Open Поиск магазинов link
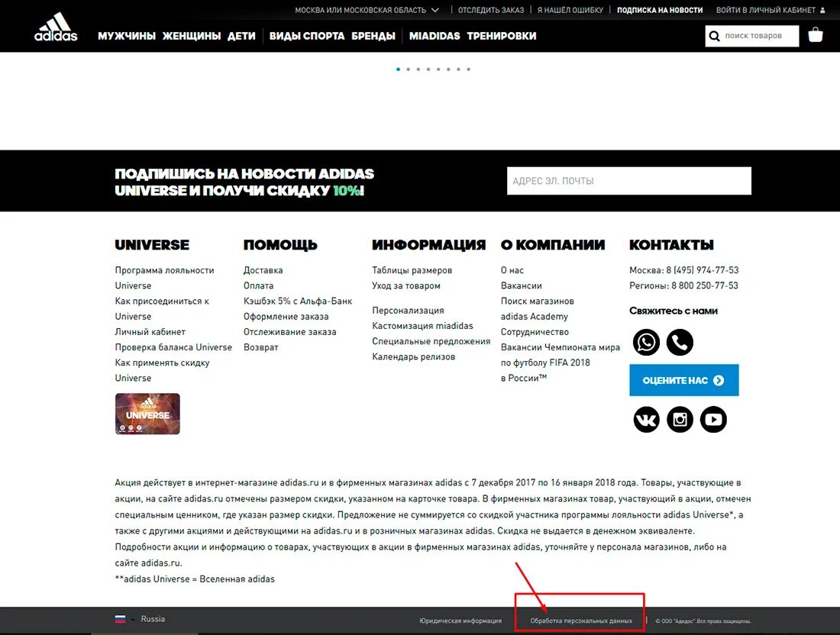840x635 pixels. [538, 301]
